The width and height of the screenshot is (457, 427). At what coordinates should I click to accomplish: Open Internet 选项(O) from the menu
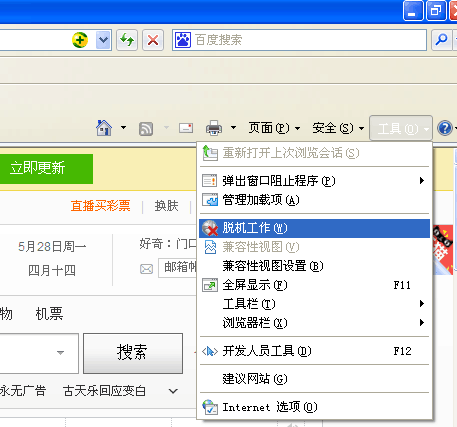click(x=314, y=407)
